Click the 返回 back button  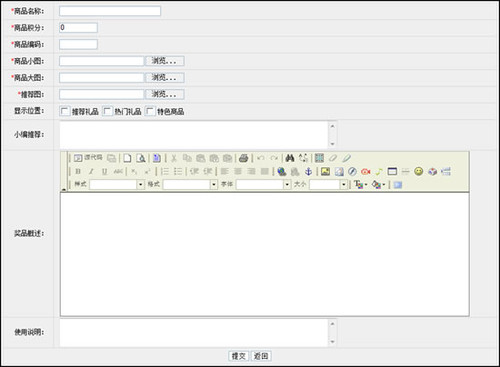click(261, 356)
